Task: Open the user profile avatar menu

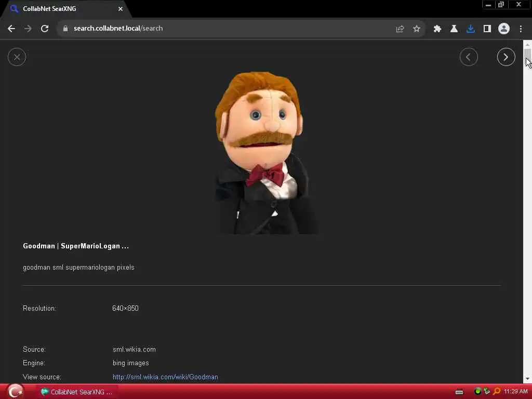Action: click(x=504, y=29)
